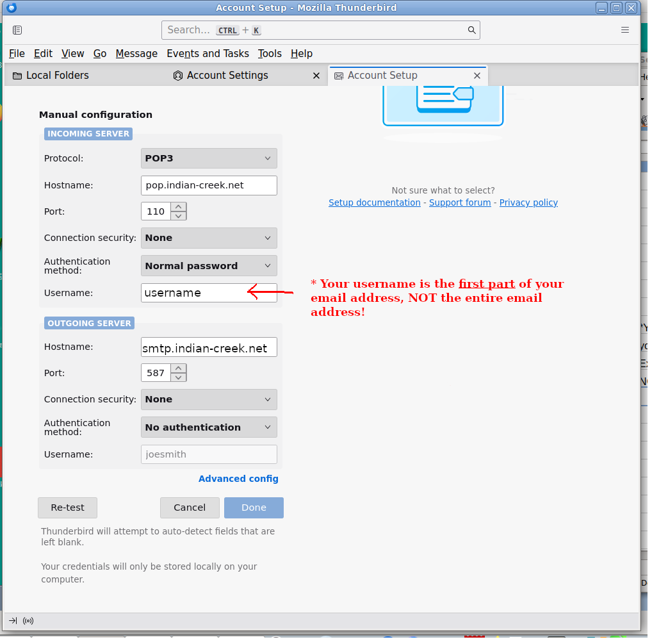Click the search magnifier icon
The height and width of the screenshot is (644, 652).
tap(471, 30)
